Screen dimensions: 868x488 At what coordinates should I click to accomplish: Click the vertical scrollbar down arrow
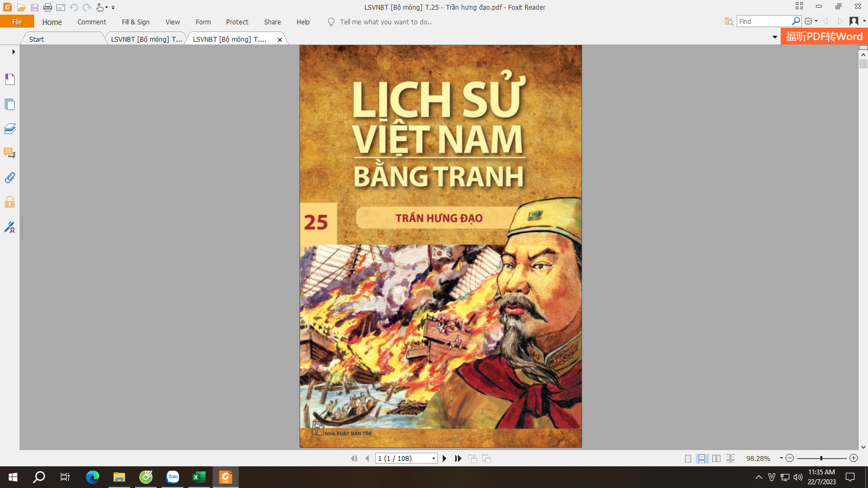pos(863,447)
